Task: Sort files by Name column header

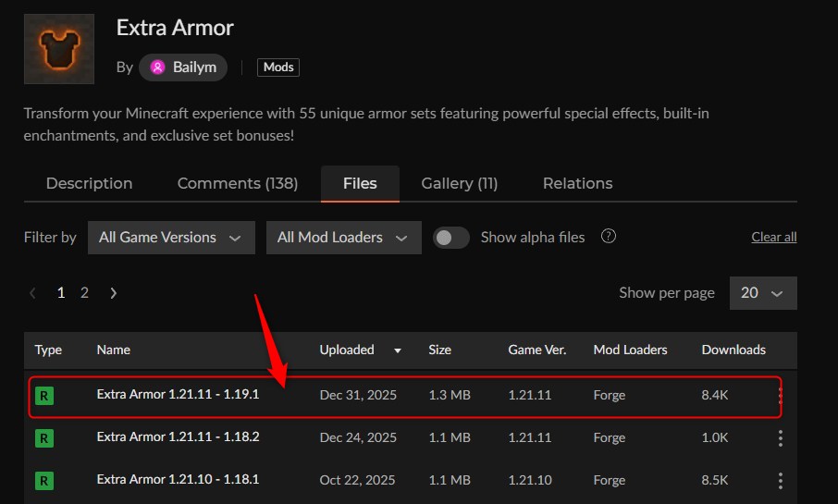Action: [113, 350]
